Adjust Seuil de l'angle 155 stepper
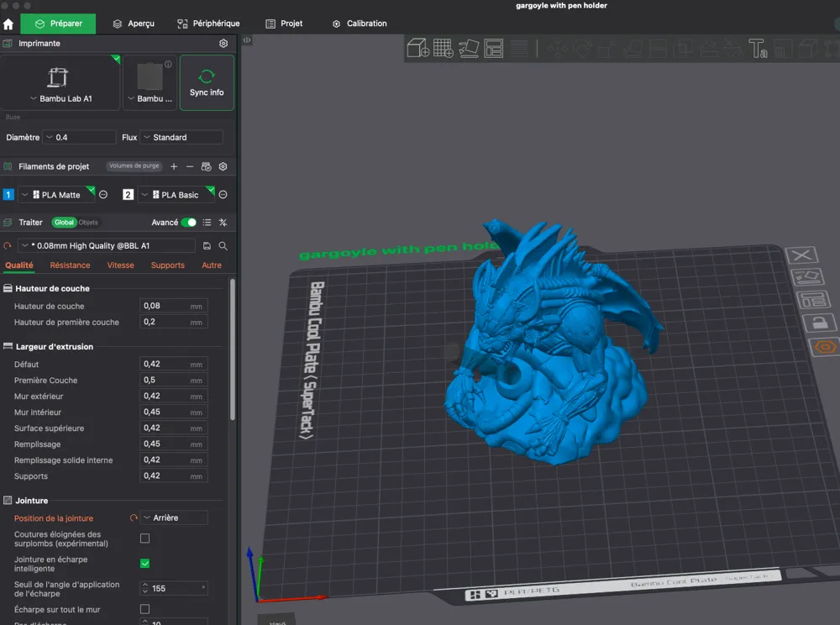The height and width of the screenshot is (625, 840). [x=144, y=588]
